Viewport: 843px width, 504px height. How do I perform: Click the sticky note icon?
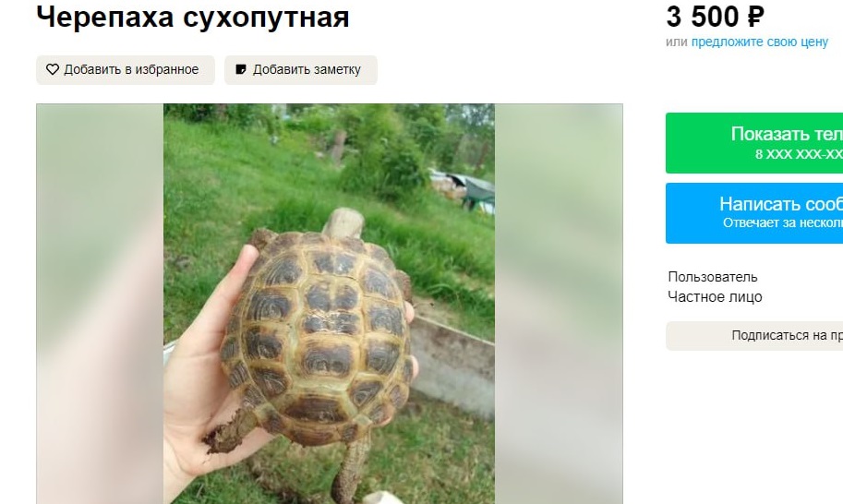(241, 69)
